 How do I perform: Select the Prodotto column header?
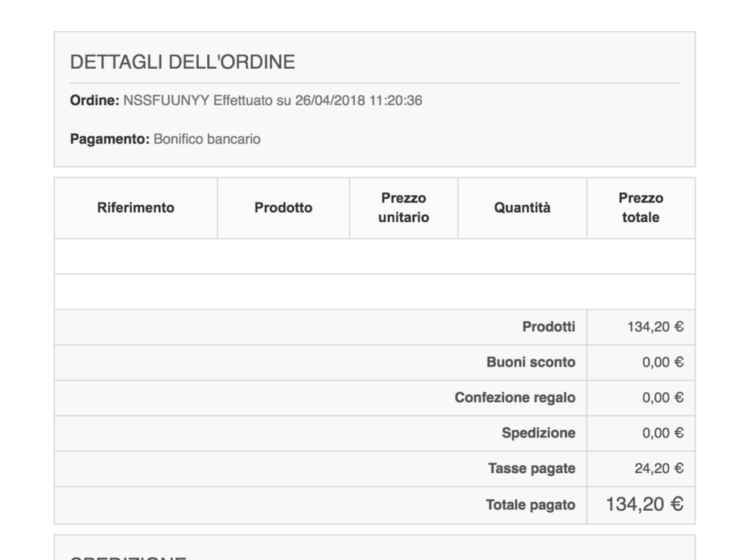click(x=283, y=208)
